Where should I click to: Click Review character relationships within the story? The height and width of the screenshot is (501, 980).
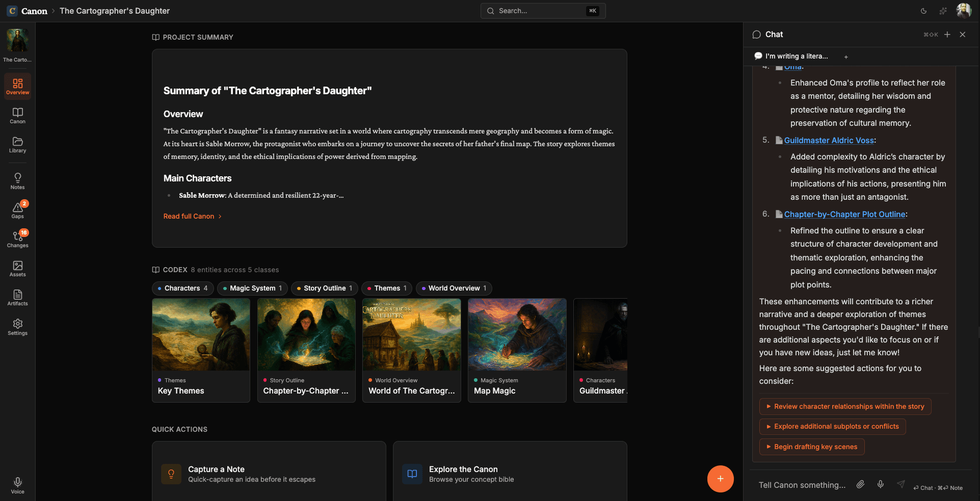[845, 407]
